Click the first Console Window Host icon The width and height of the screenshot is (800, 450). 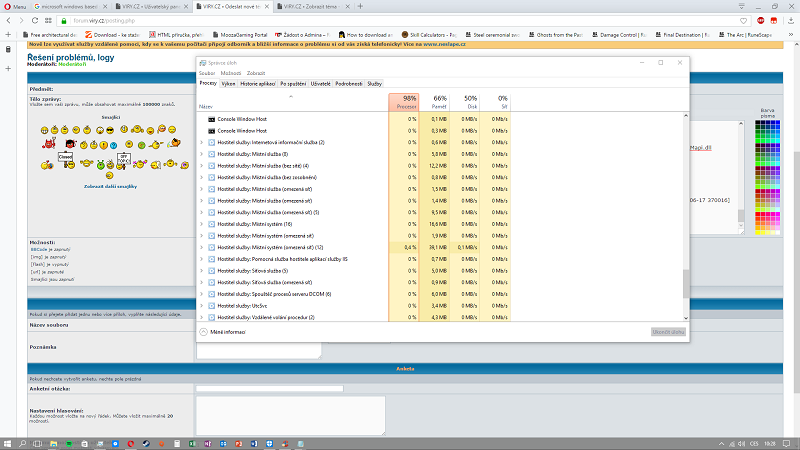coord(211,119)
